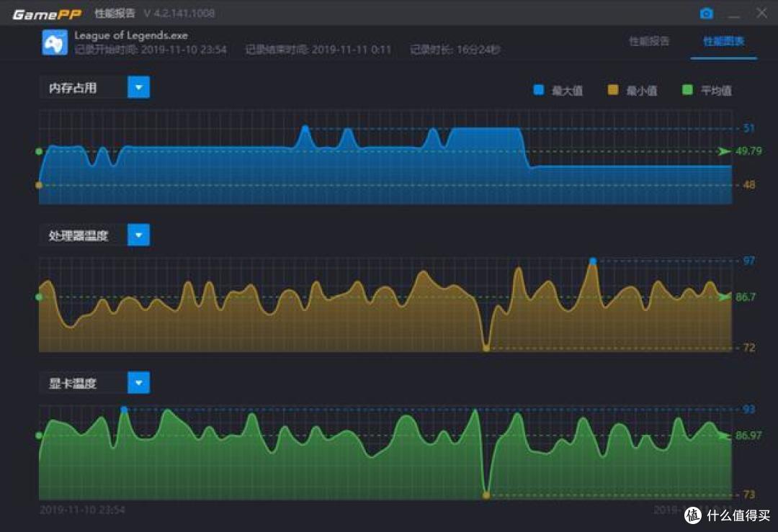Open the 内存占用 dropdown arrow
This screenshot has width=778, height=532.
pos(139,87)
